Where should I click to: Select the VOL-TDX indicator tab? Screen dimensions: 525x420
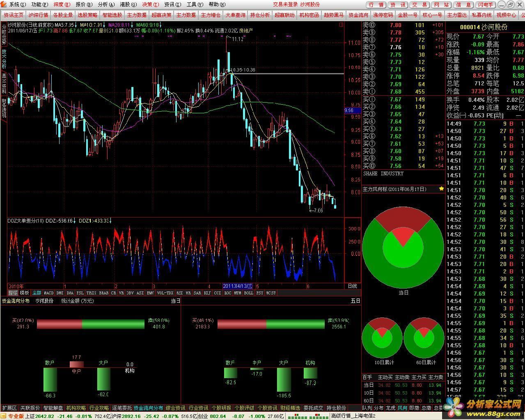click(165, 293)
